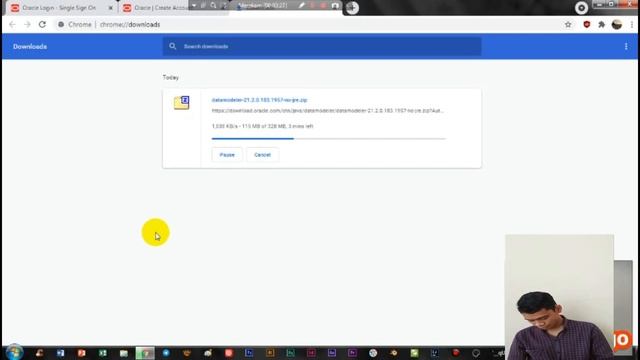Click the address bar showing chrome://downloads
The height and width of the screenshot is (360, 640).
pos(306,24)
